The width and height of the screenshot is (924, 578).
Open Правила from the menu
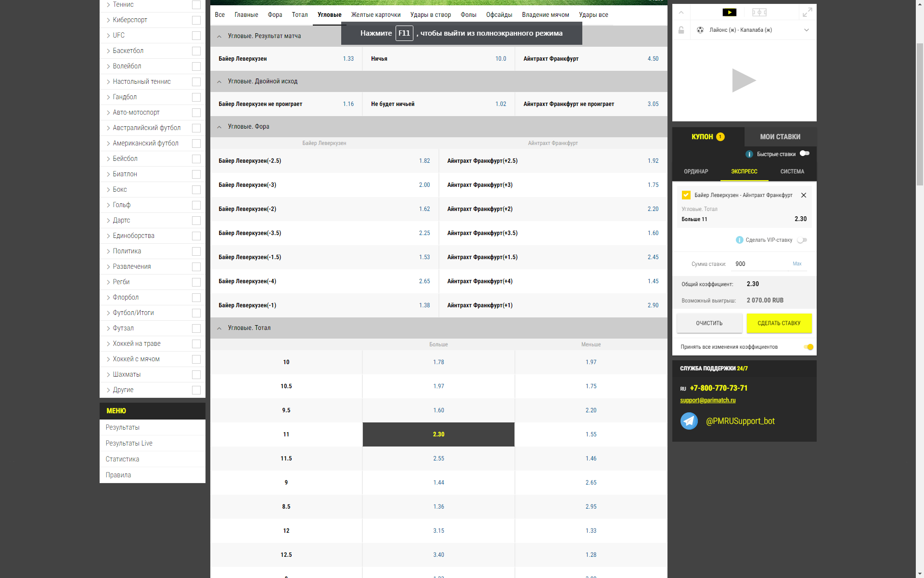(x=118, y=475)
